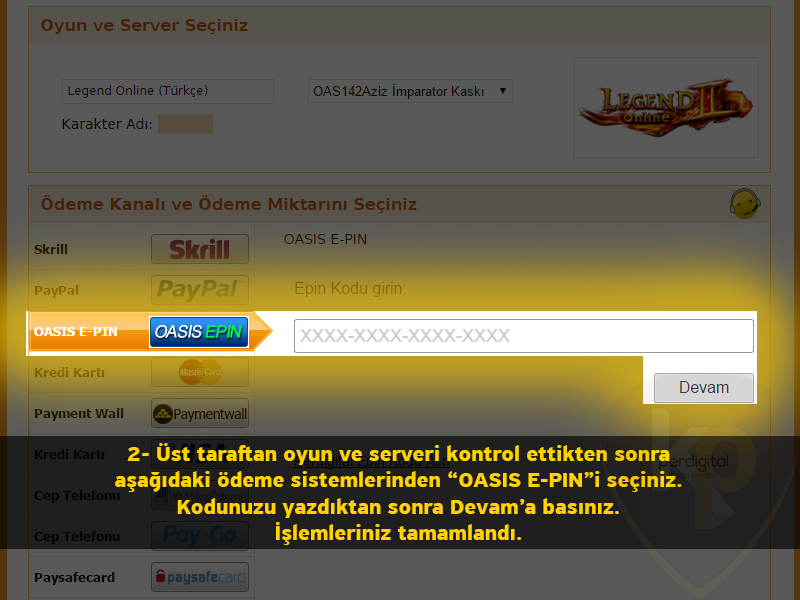Click the 'Oyun ve Server Seçiniz' heading
The image size is (800, 600).
[x=144, y=25]
